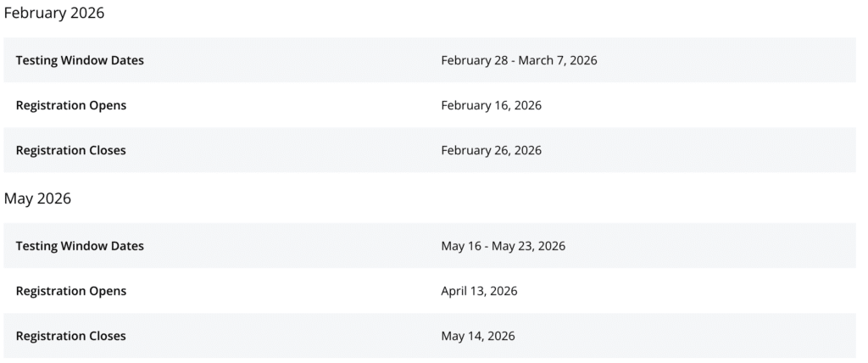Click the May 14, 2026 date
Image resolution: width=868 pixels, height=363 pixels.
pos(477,336)
